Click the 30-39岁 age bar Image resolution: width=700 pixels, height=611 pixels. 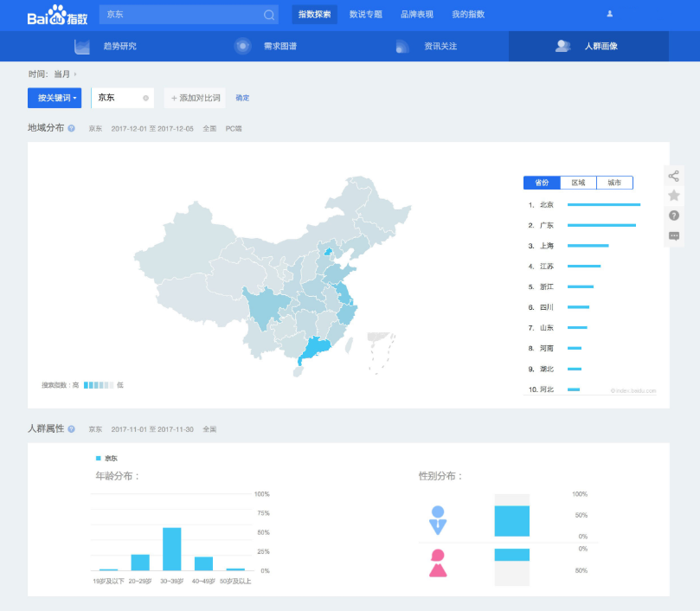(x=172, y=549)
